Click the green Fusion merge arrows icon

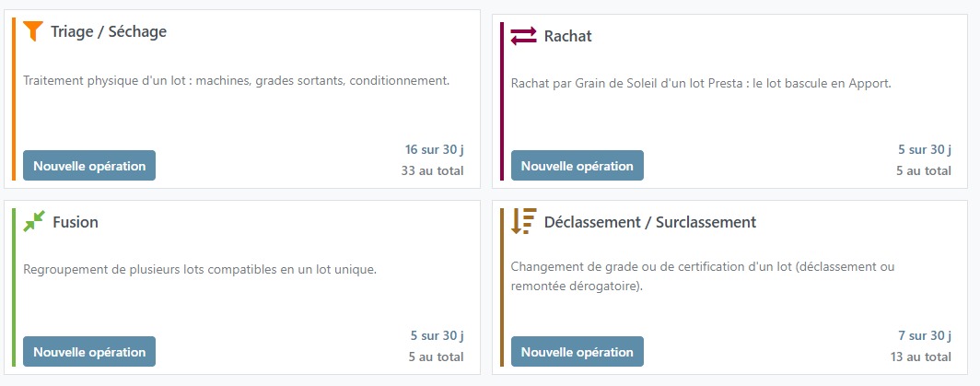coord(34,221)
